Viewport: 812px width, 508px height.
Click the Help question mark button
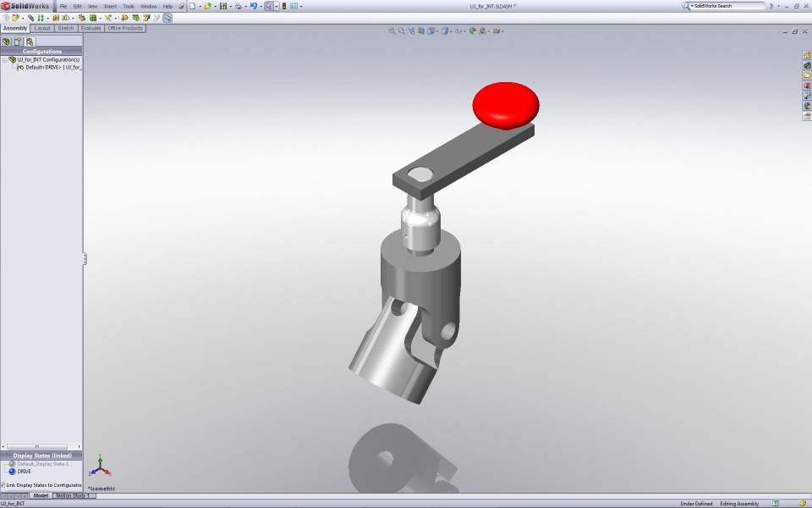[771, 6]
